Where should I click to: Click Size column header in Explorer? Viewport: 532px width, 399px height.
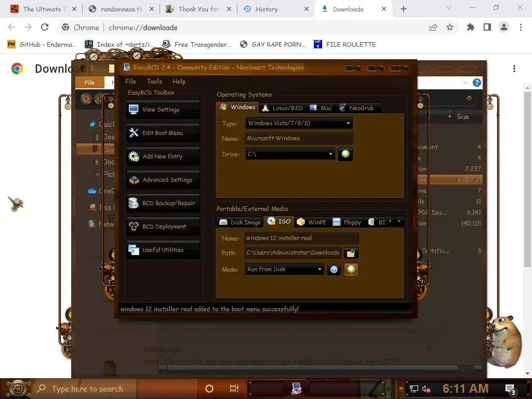point(463,117)
